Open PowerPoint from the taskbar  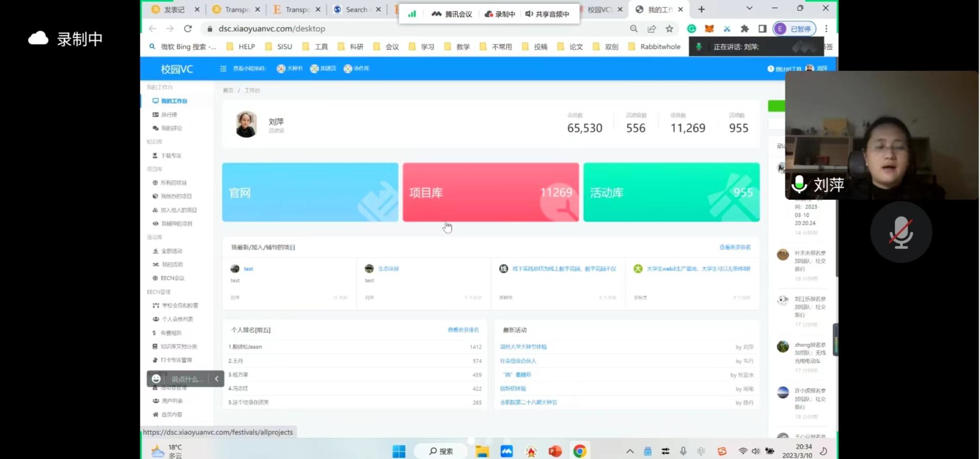click(x=555, y=451)
